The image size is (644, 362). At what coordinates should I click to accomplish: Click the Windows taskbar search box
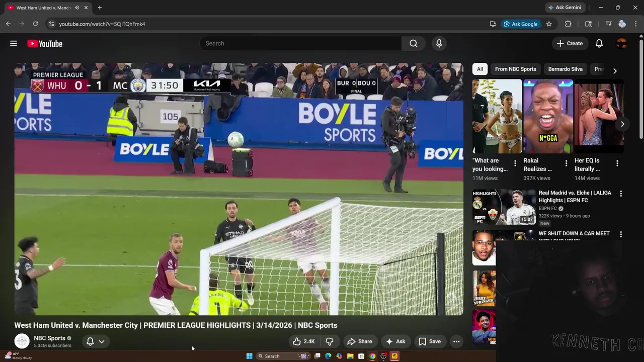[283, 356]
